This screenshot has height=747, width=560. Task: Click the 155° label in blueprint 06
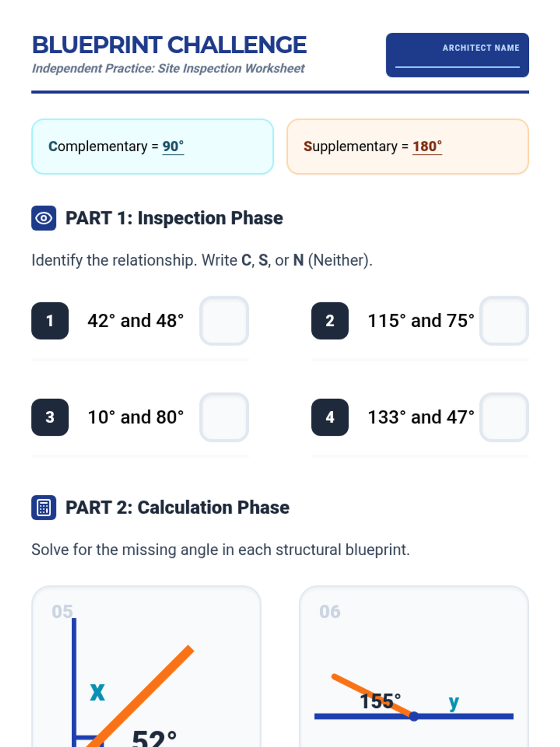click(380, 701)
